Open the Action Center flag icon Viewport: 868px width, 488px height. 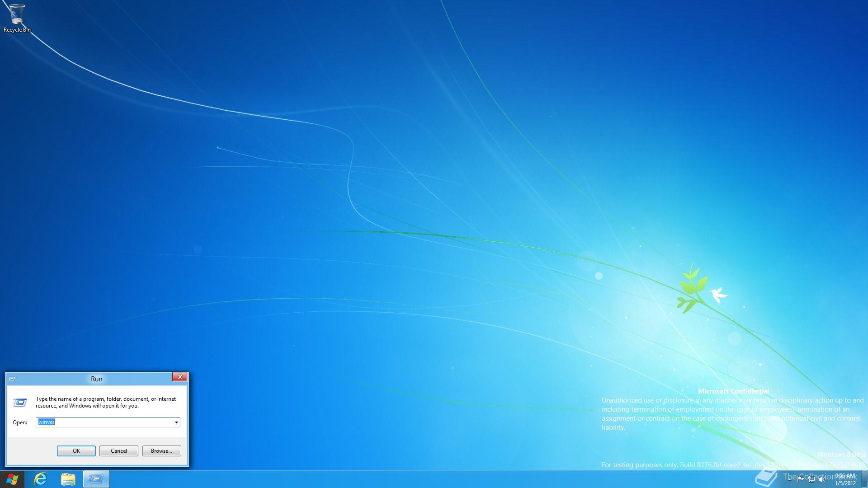[x=800, y=479]
